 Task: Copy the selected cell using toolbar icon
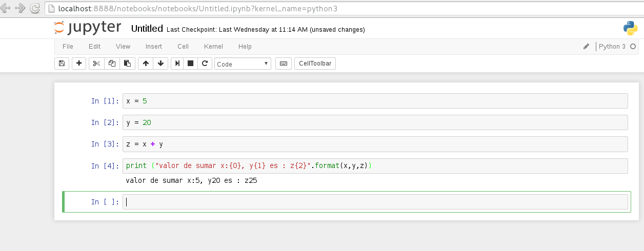click(x=112, y=64)
